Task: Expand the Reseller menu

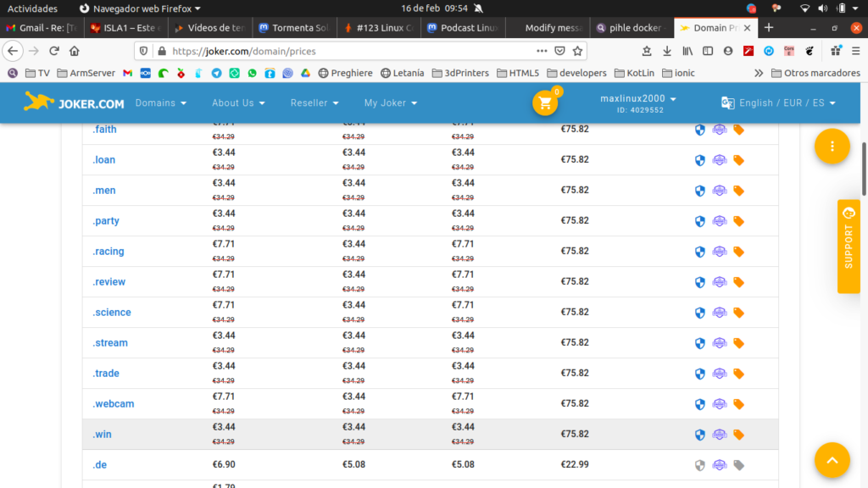Action: (x=314, y=103)
